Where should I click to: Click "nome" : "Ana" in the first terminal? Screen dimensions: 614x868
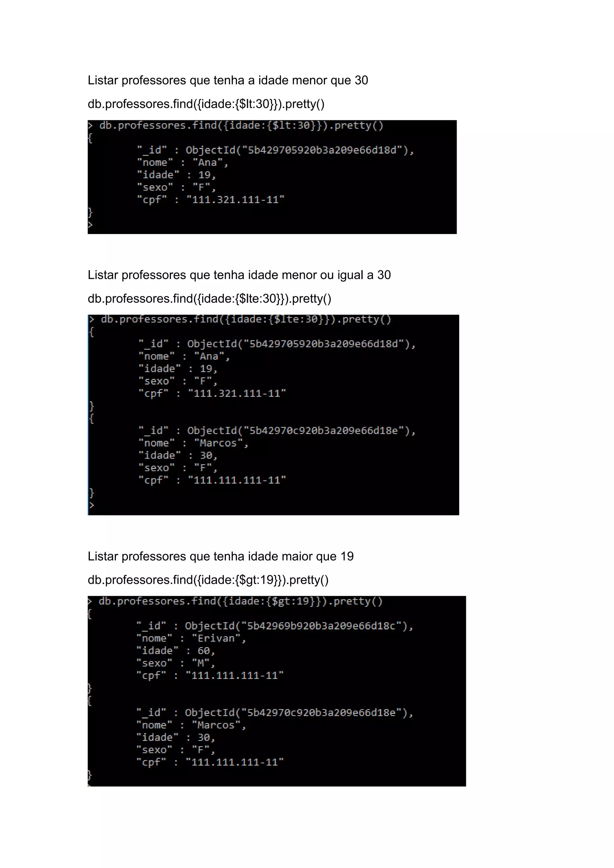pos(182,162)
